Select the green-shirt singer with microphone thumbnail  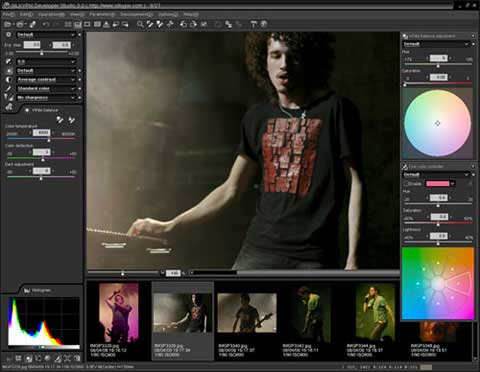coord(375,313)
